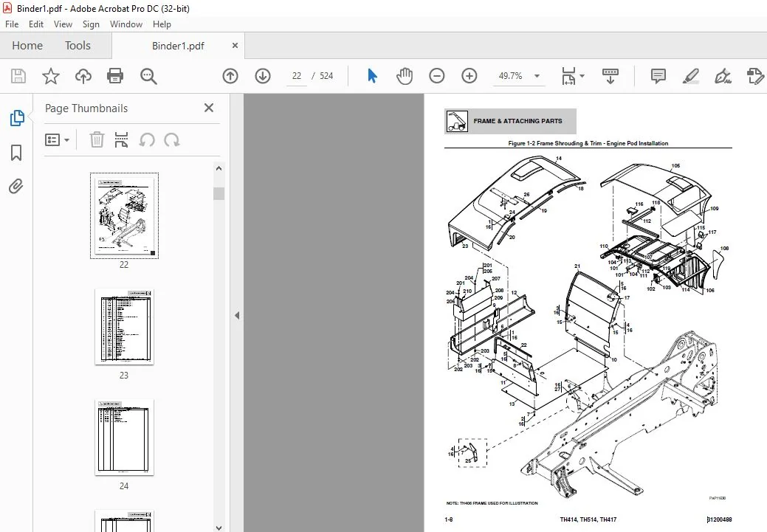Select the Binder1.pdf document tab
The image size is (767, 532).
178,46
